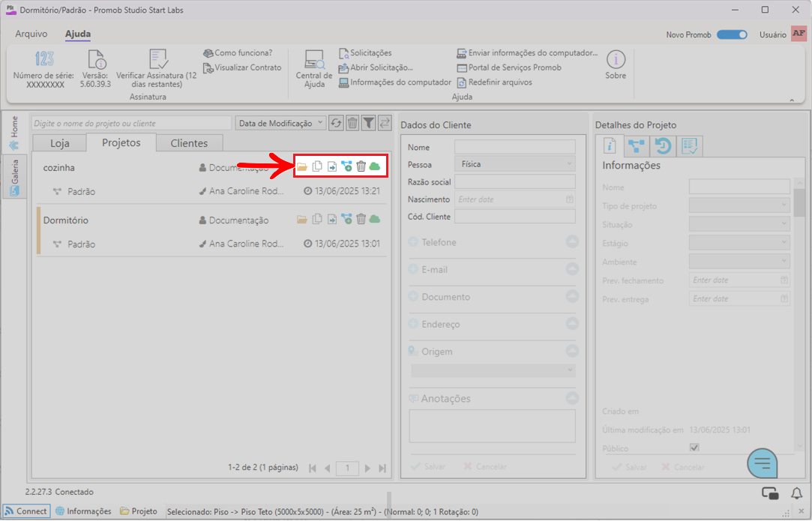Click the Nascimento date field

tap(515, 199)
